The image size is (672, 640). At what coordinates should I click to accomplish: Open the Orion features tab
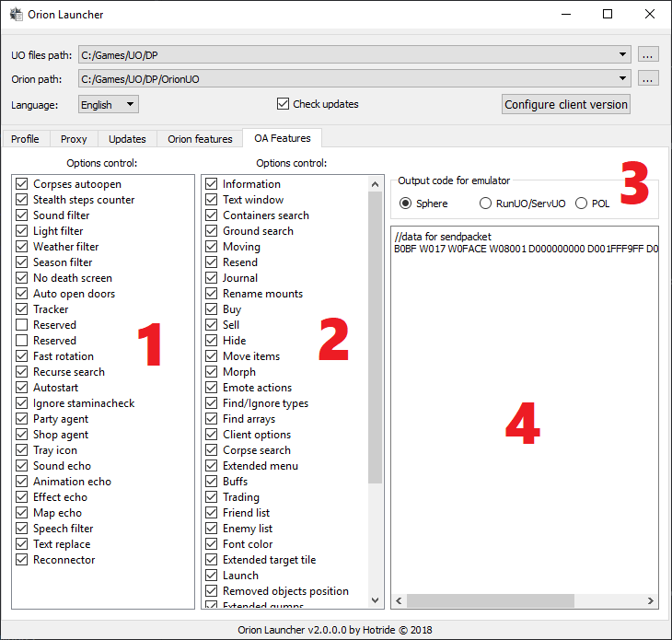[x=200, y=139]
